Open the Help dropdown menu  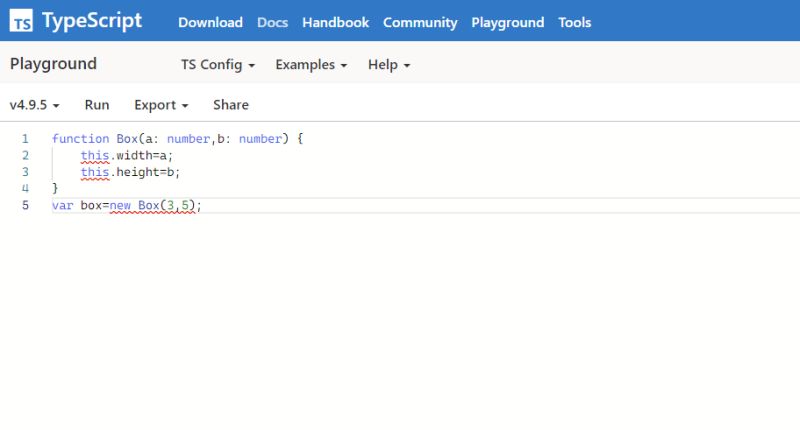tap(389, 65)
